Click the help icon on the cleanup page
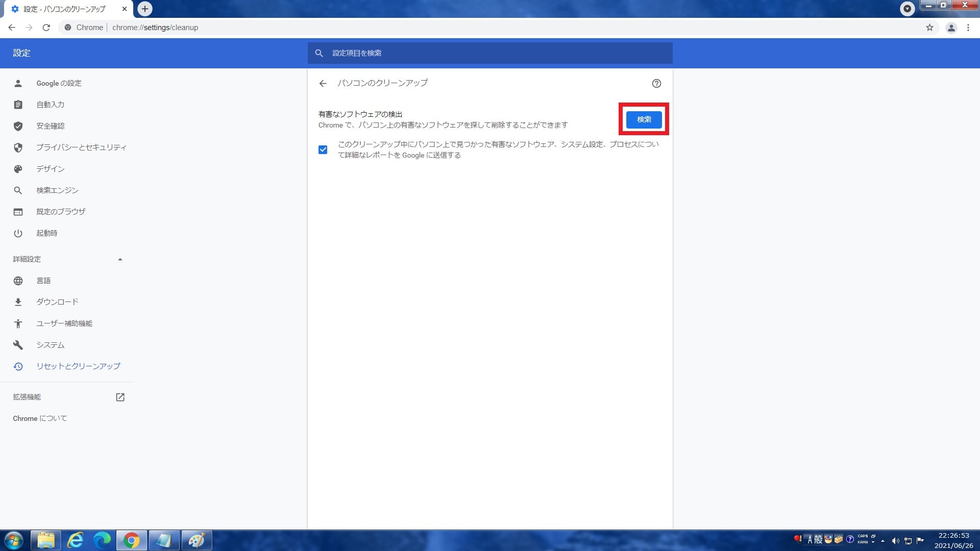 point(657,83)
